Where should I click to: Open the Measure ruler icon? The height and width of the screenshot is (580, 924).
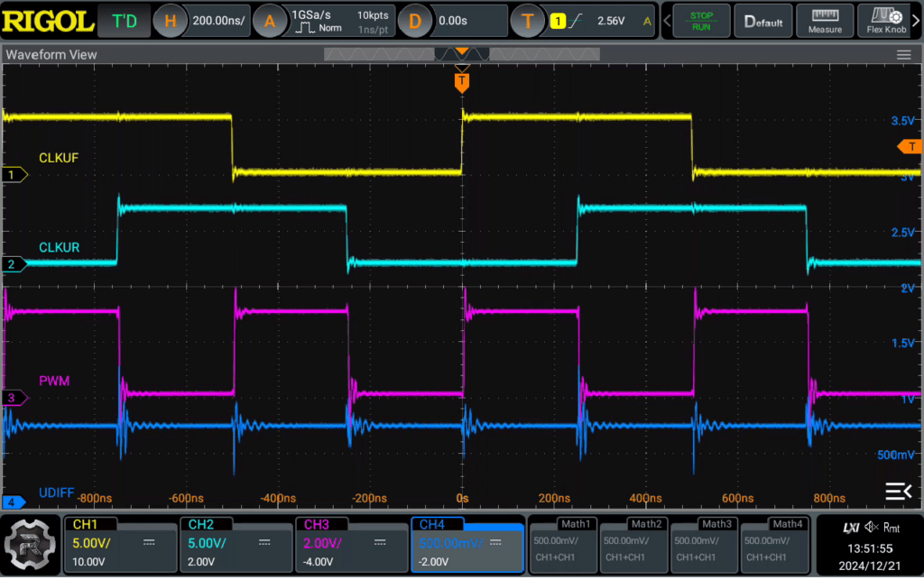[825, 22]
